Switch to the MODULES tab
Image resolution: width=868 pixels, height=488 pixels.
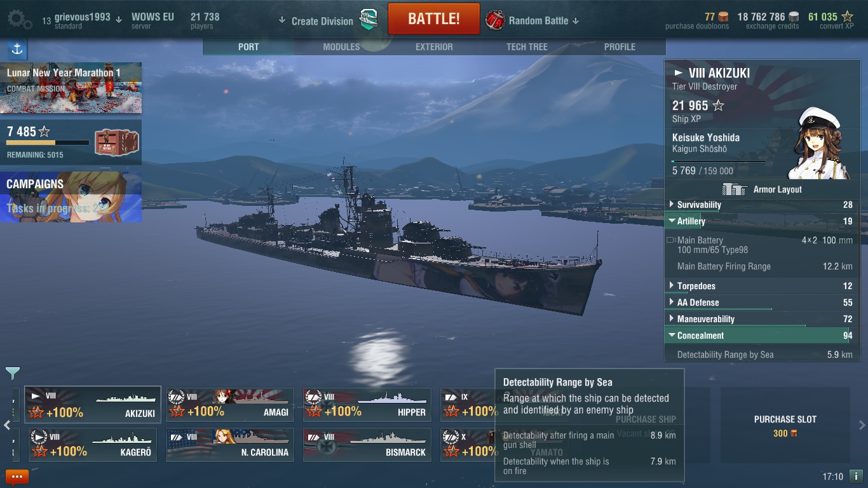pos(341,47)
